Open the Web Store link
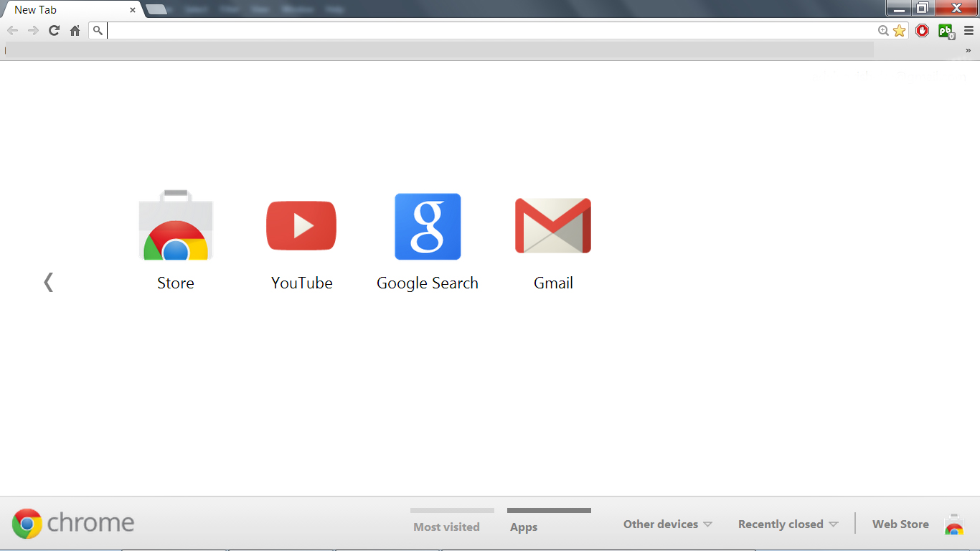The width and height of the screenshot is (980, 551). 900,524
